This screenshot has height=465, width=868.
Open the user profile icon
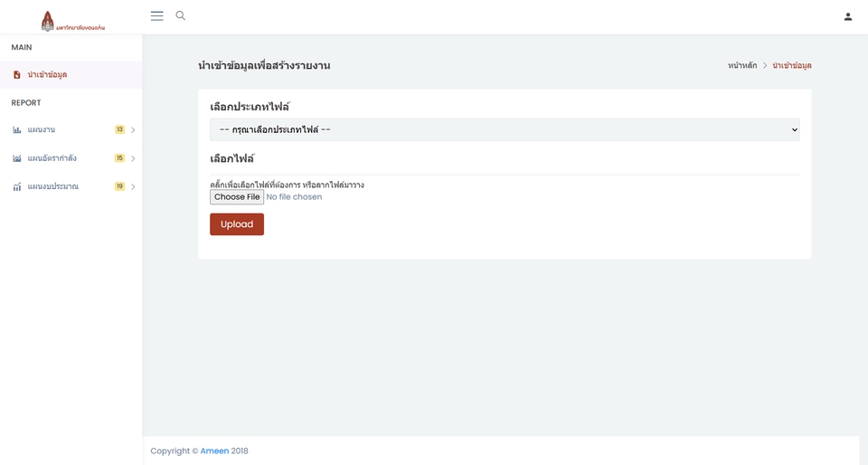click(847, 16)
